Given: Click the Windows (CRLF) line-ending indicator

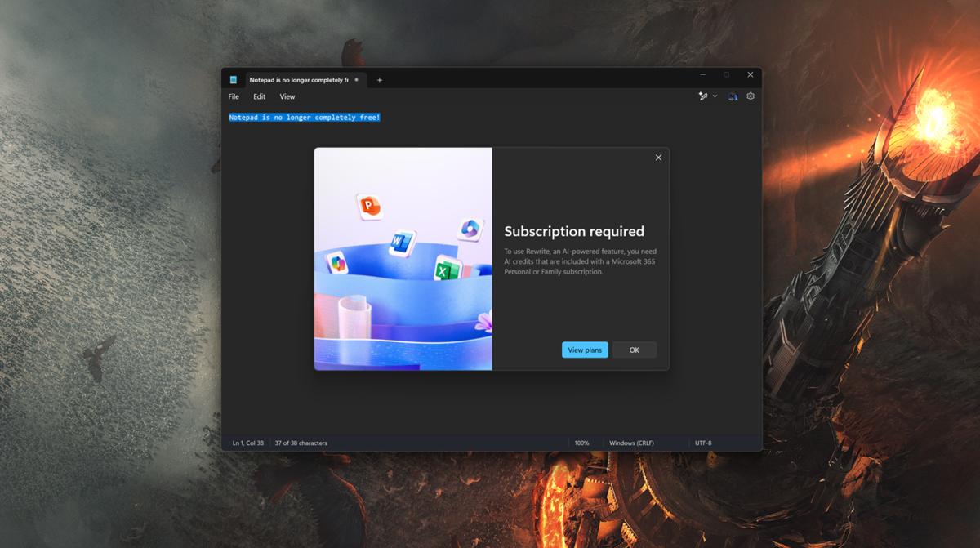Looking at the screenshot, I should [x=631, y=442].
